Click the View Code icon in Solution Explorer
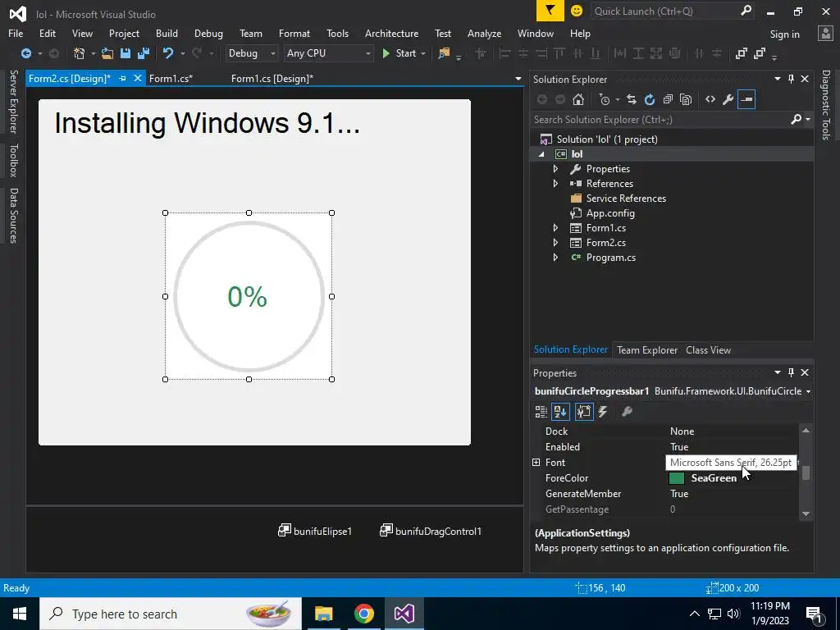The image size is (840, 630). coord(710,99)
